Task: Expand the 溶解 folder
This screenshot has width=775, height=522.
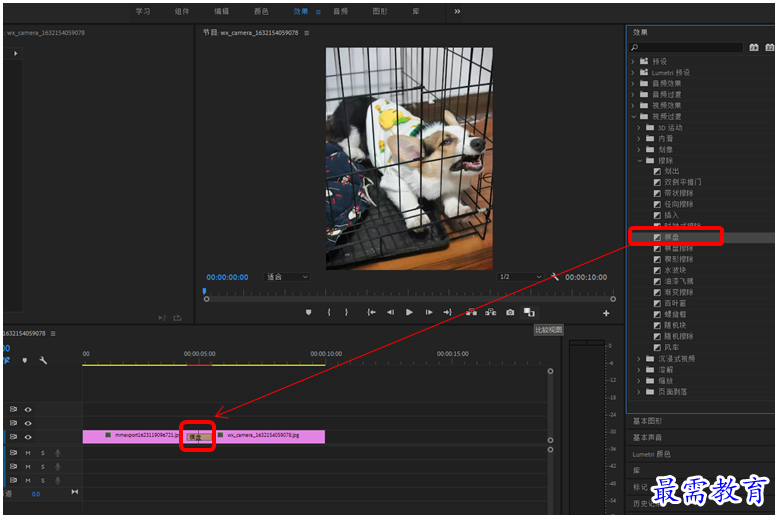Action: tap(639, 370)
